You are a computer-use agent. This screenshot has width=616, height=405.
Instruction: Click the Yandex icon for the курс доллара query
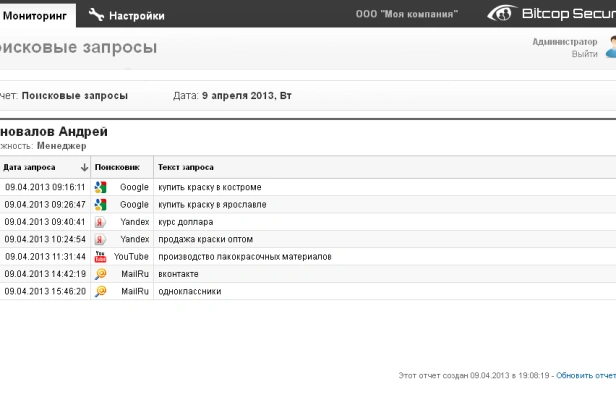pyautogui.click(x=100, y=222)
